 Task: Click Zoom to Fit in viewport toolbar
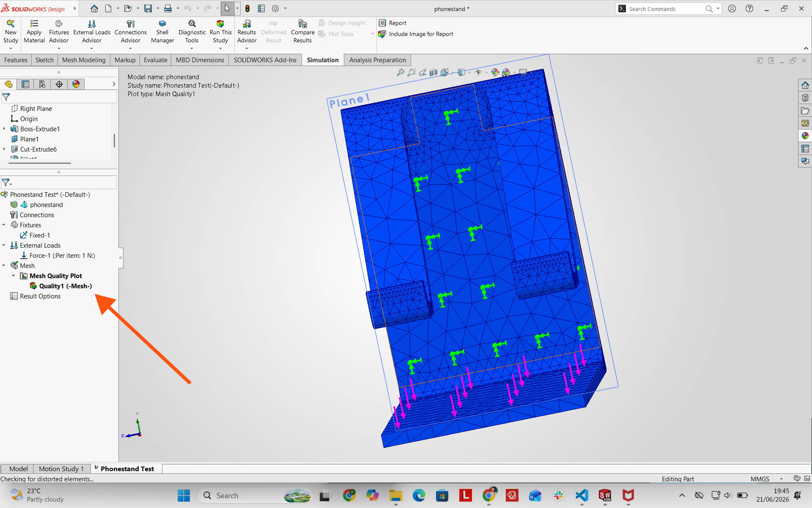pyautogui.click(x=400, y=72)
